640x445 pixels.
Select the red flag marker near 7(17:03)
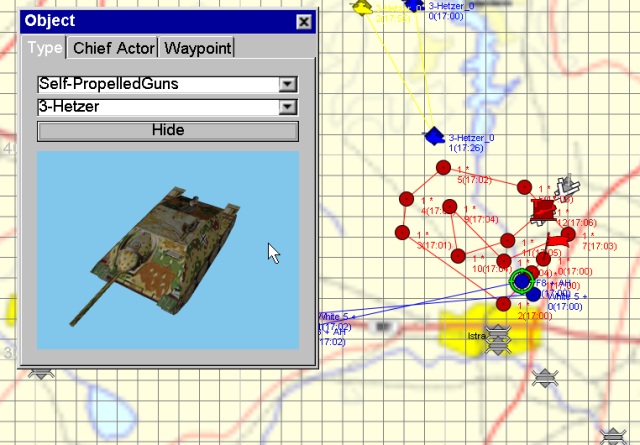(x=559, y=239)
